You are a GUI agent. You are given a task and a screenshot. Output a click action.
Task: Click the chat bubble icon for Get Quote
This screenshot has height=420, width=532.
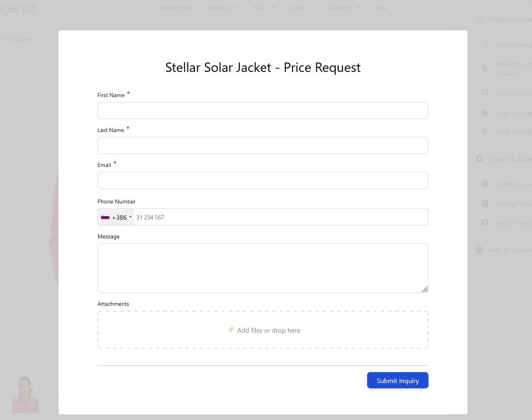click(484, 93)
